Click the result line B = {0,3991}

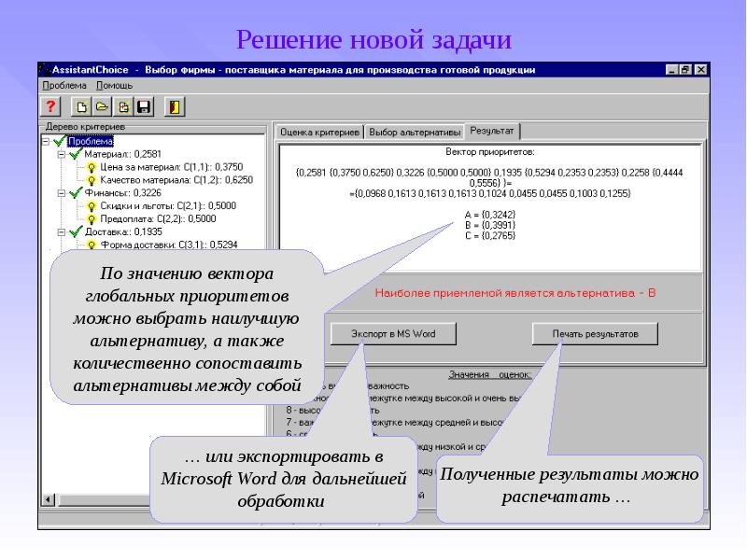point(490,225)
